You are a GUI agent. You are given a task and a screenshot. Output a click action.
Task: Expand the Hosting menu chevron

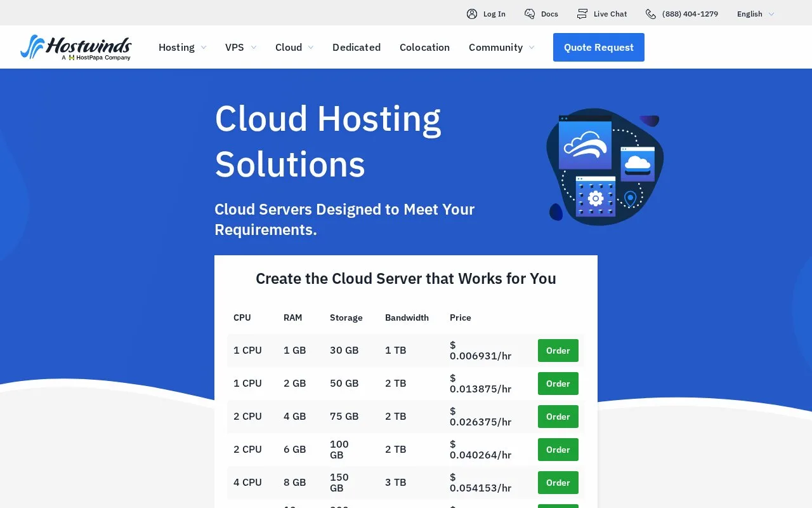click(x=204, y=48)
